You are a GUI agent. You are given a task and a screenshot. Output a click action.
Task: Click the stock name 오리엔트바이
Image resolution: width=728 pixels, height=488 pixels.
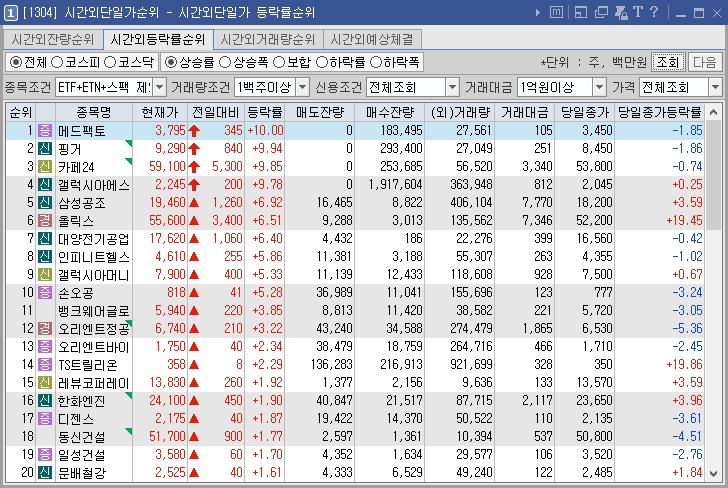[93, 347]
